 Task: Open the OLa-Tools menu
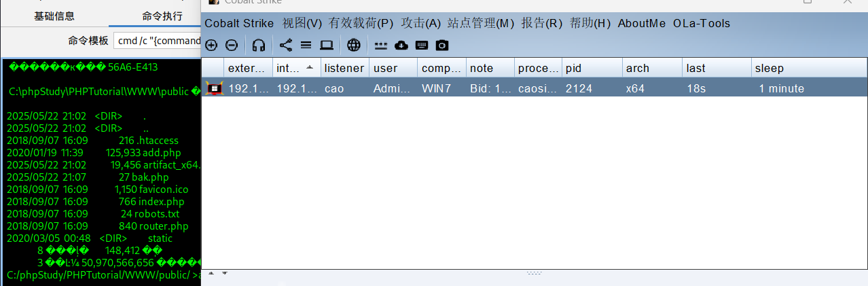(x=702, y=23)
